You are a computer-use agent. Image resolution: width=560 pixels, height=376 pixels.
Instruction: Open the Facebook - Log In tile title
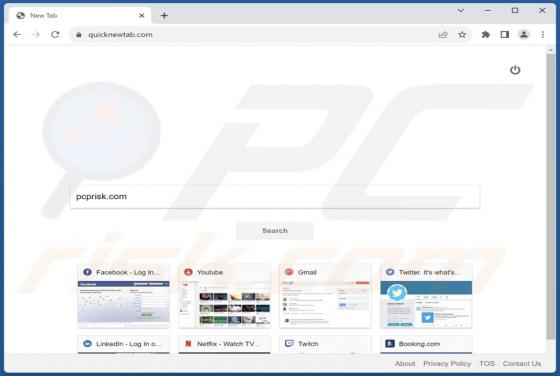128,272
